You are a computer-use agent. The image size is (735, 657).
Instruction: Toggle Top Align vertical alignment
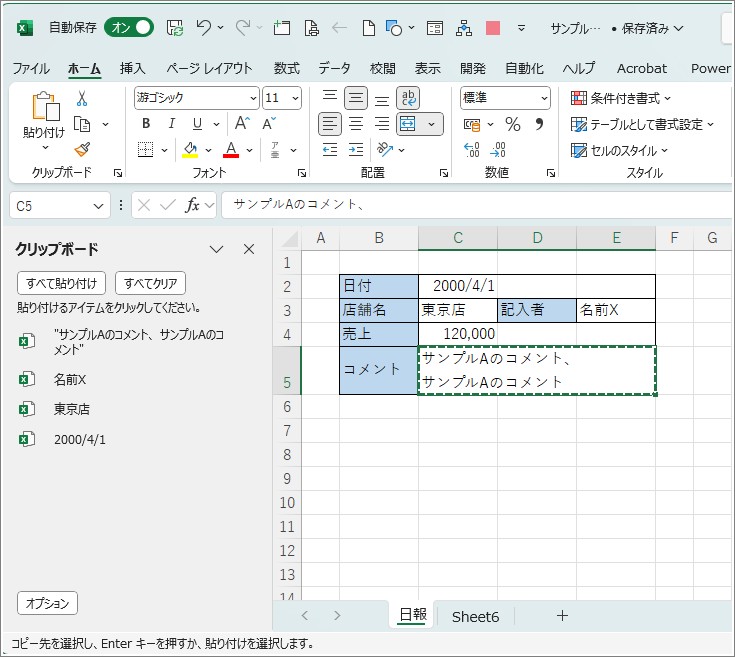(330, 98)
